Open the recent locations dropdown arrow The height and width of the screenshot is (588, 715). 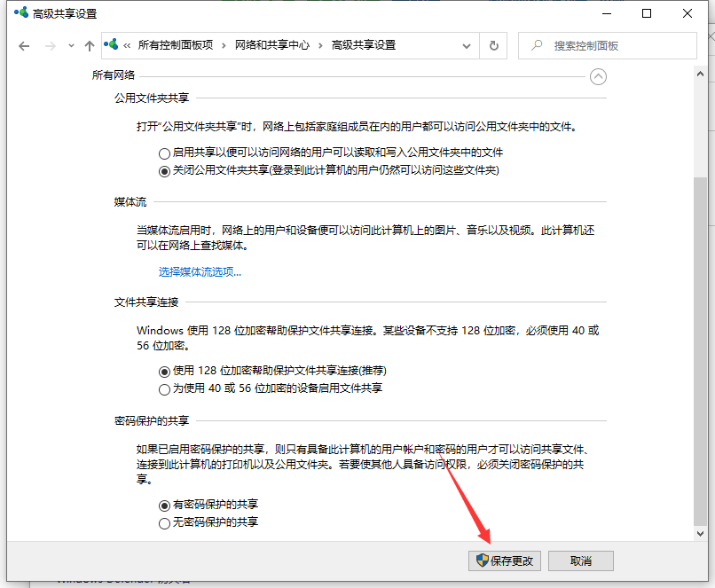pos(70,46)
